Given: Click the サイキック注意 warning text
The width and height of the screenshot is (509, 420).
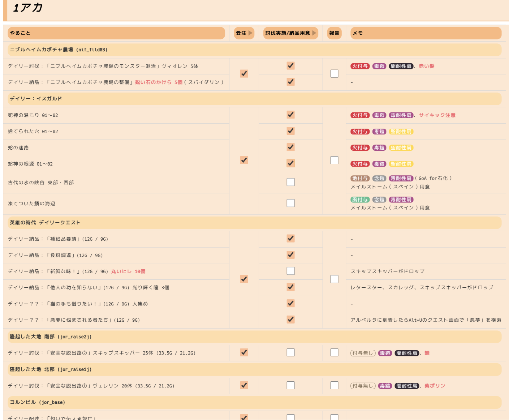Looking at the screenshot, I should coord(437,115).
